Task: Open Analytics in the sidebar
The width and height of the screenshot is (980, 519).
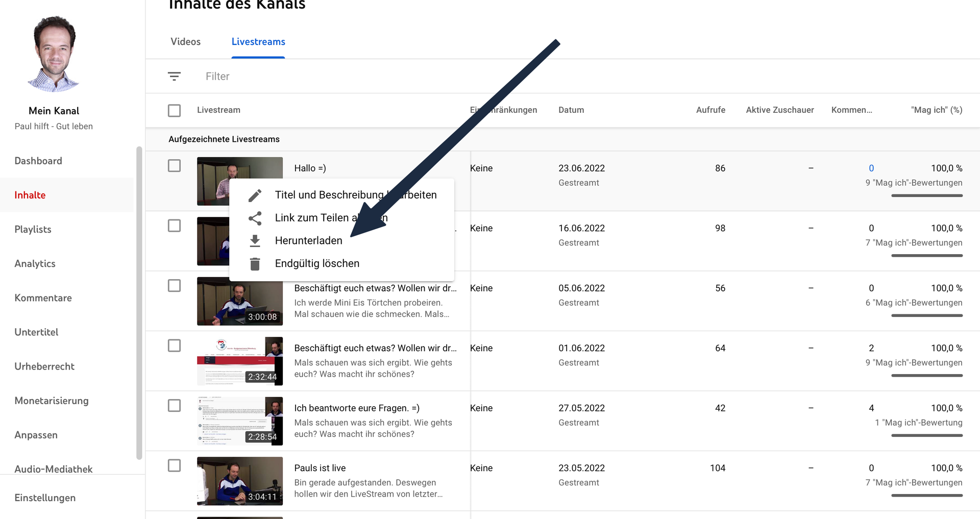Action: click(x=35, y=264)
